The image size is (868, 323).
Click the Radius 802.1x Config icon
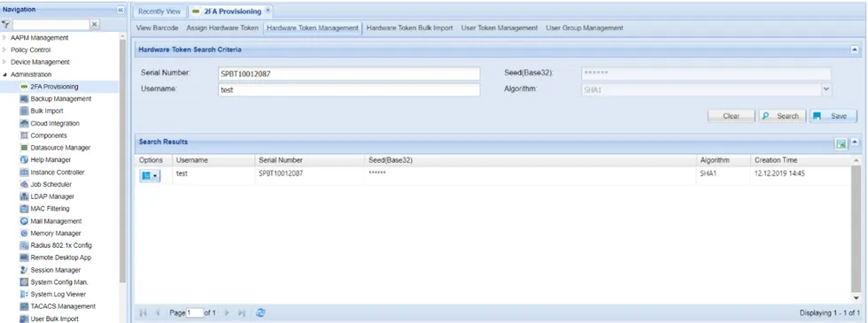tap(24, 246)
